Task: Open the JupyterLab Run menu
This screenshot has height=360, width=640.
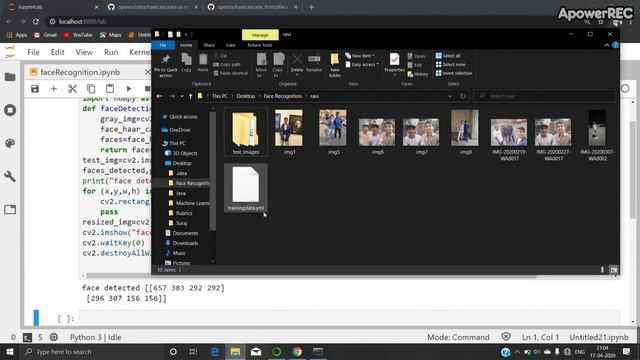Action: pos(111,52)
